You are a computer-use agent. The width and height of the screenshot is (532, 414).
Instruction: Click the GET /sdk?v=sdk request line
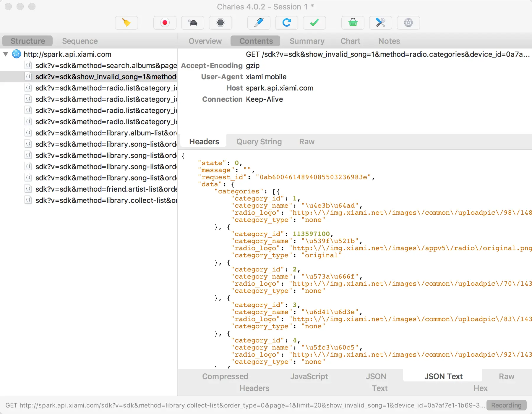[387, 54]
